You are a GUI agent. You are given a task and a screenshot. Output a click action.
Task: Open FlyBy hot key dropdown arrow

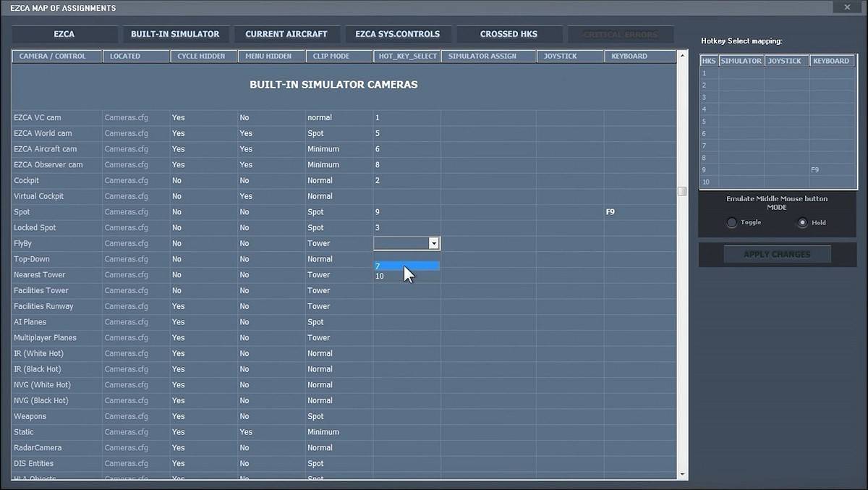(x=433, y=244)
